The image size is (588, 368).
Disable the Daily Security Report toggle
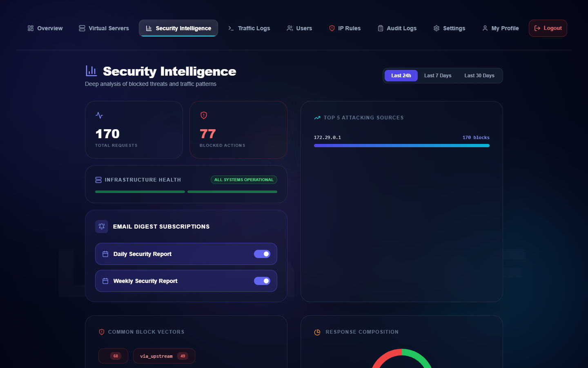click(262, 254)
